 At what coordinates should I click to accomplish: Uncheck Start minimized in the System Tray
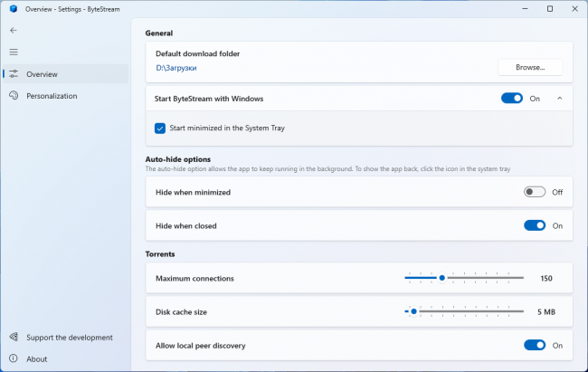(160, 129)
